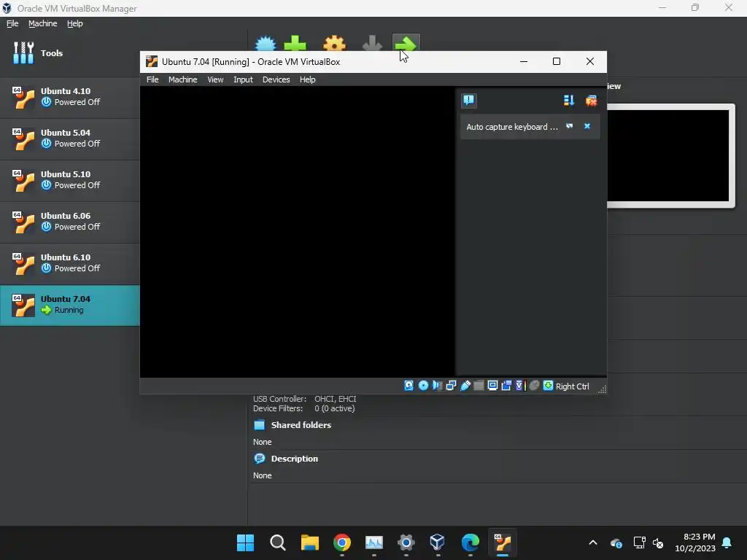Toggle the notification center speech-bubble icon

tap(469, 101)
